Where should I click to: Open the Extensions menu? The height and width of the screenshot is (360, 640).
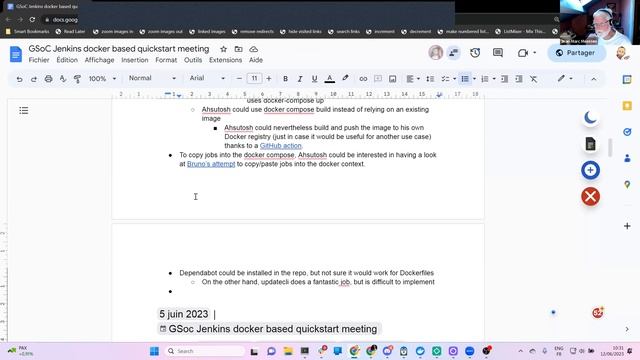225,60
